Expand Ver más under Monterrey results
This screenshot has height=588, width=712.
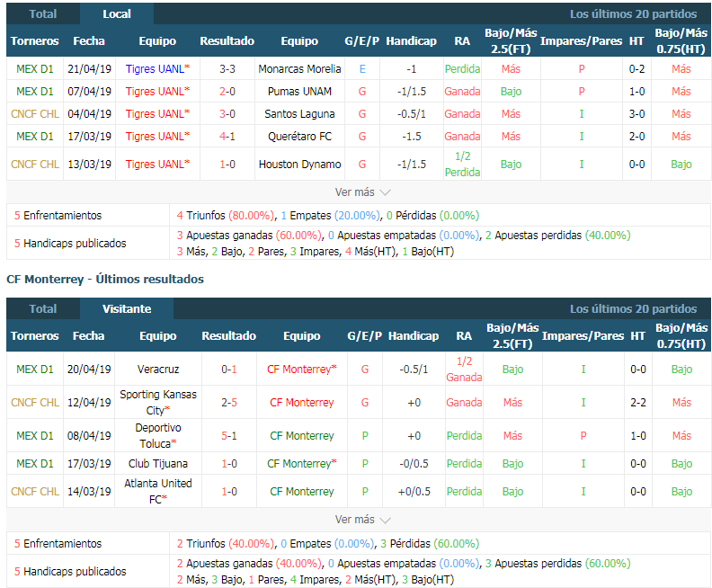(362, 520)
